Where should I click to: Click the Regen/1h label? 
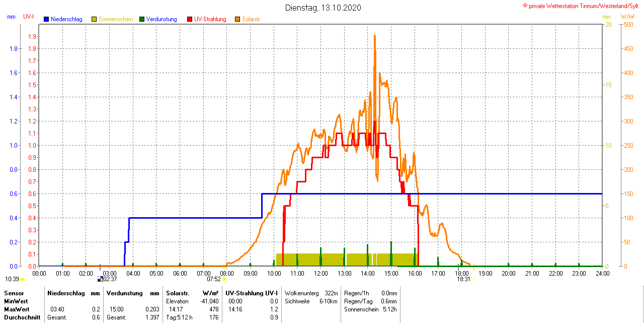pos(356,293)
